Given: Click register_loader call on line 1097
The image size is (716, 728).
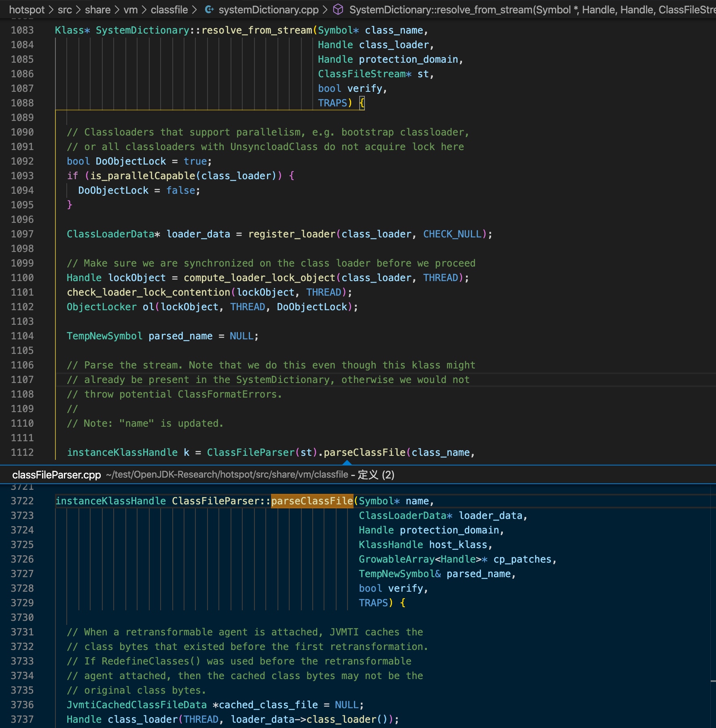Looking at the screenshot, I should point(292,234).
